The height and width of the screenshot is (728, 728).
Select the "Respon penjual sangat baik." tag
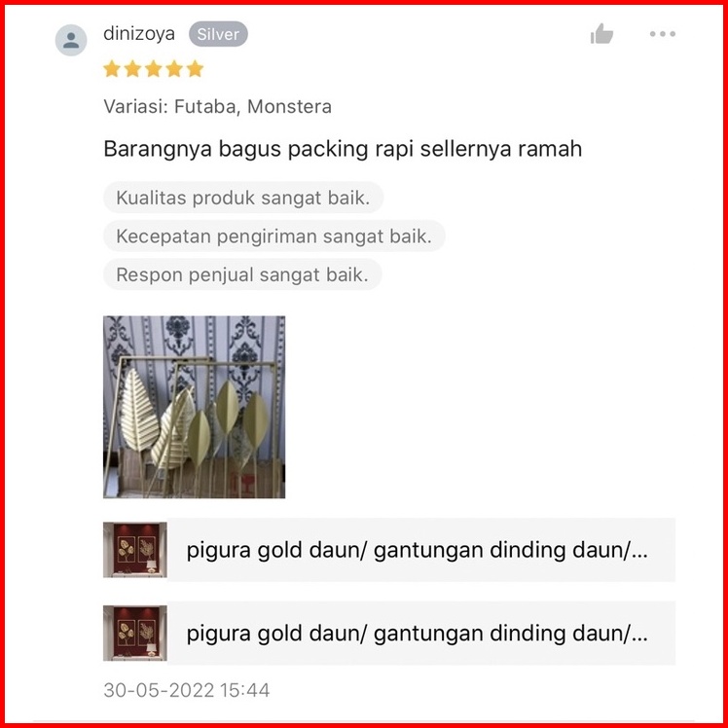pyautogui.click(x=242, y=274)
